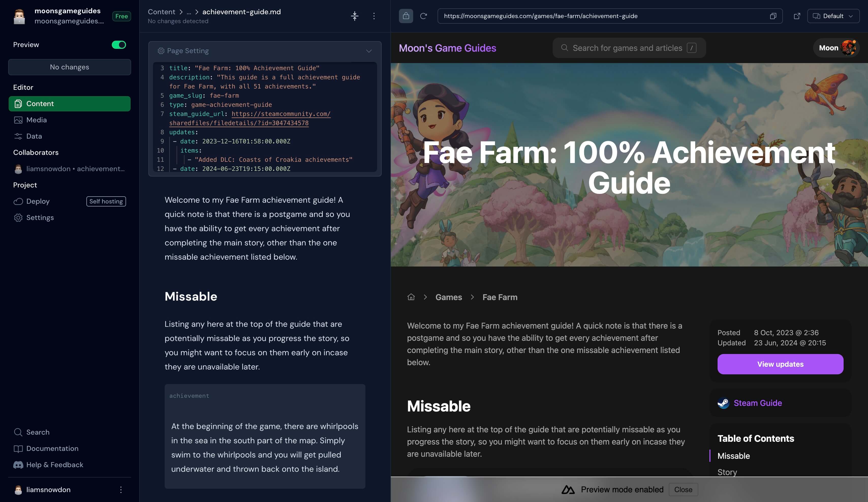Screen dimensions: 868x502
Task: Click the title line in frontmatter
Action: (x=244, y=68)
